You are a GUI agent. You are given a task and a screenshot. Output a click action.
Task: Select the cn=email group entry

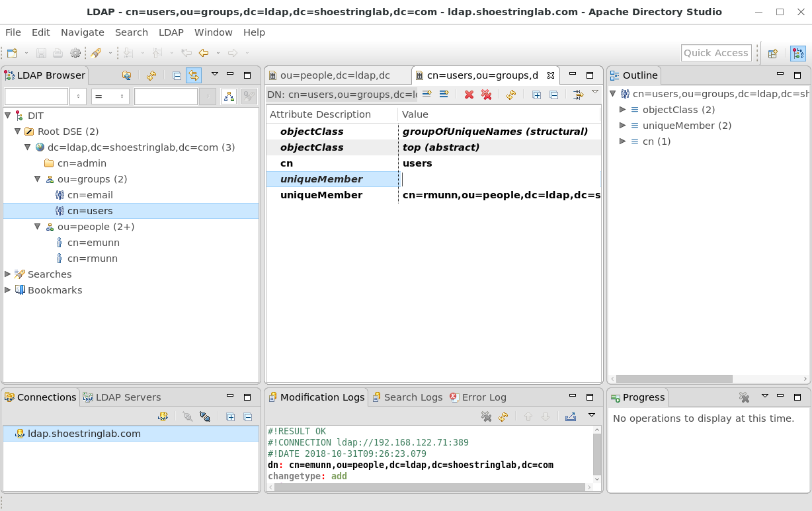tap(90, 195)
